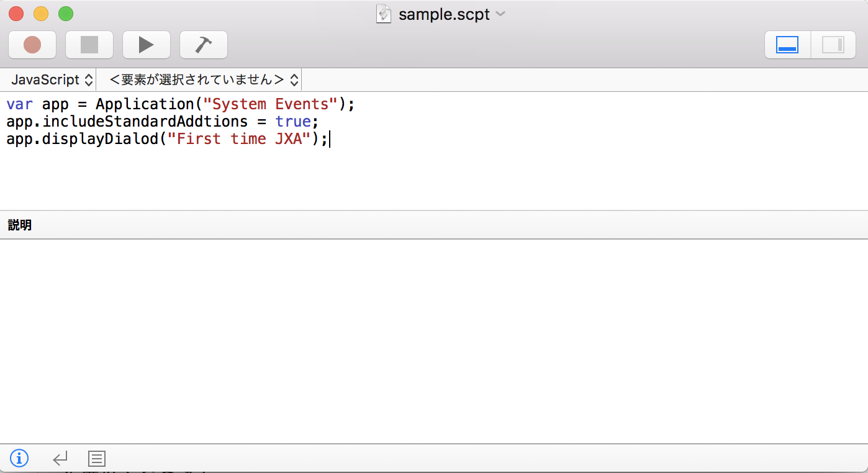Show description via info icon
Screen dimensions: 868x473
coord(19,459)
